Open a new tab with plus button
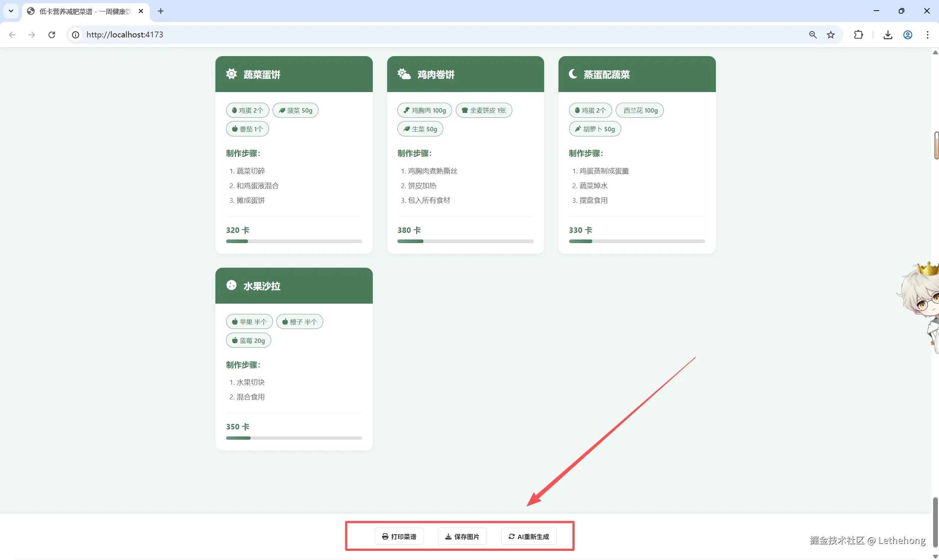Screen dimensions: 939x560 pyautogui.click(x=160, y=11)
